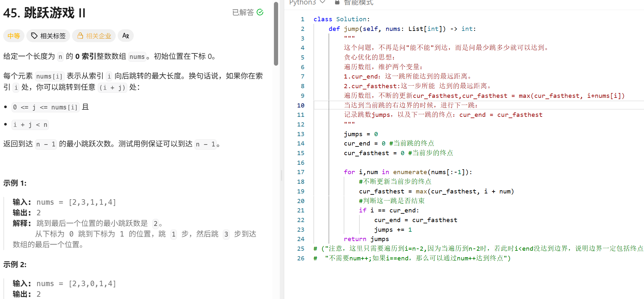The height and width of the screenshot is (299, 644).
Task: Click the panel divider resize handle
Action: 282,175
